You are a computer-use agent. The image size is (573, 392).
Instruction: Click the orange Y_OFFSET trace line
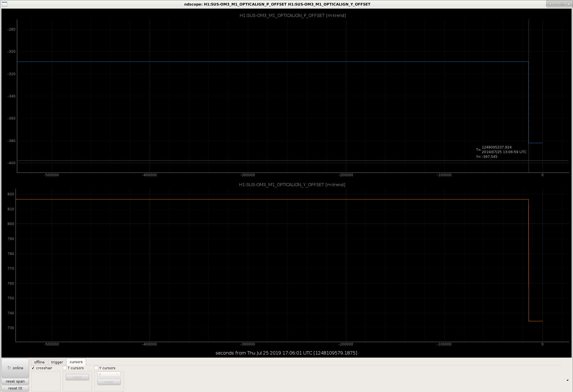[272, 199]
